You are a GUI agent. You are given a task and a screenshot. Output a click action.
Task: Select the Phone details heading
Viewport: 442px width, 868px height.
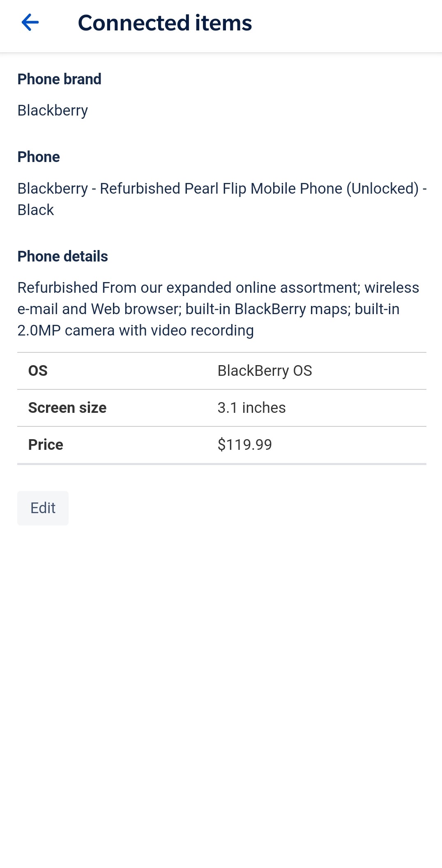click(x=62, y=256)
